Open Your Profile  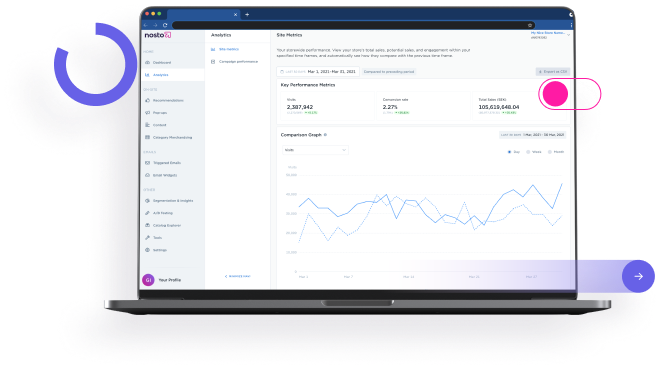coord(169,280)
